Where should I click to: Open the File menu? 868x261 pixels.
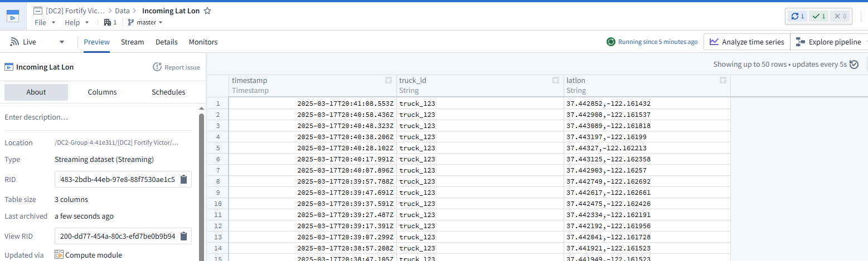click(x=45, y=22)
